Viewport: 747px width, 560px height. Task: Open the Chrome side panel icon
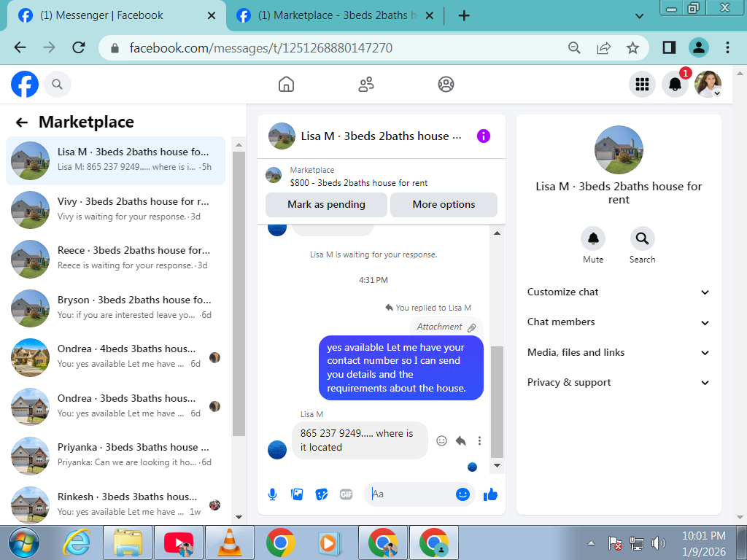click(x=669, y=47)
